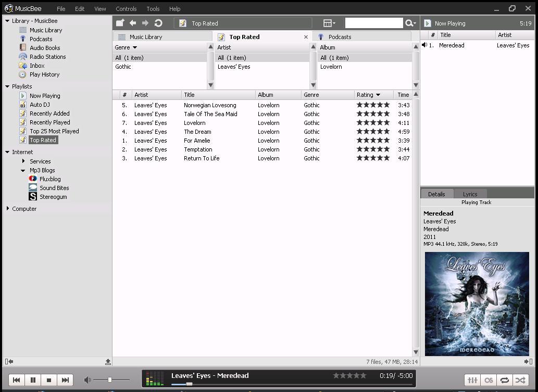Select the Norwegian Lovesong track
Viewport: 538px width, 392px height.
coord(262,105)
